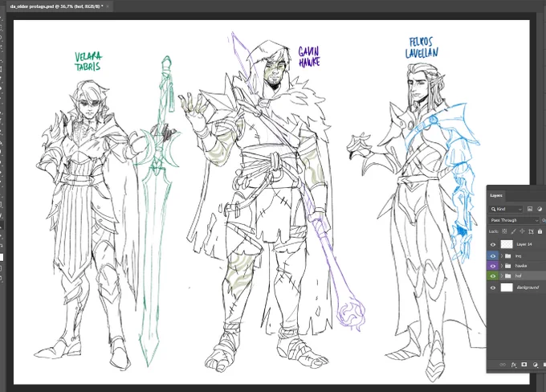
Task: Prevent auto-nesting artboard lock icon
Action: pos(531,231)
